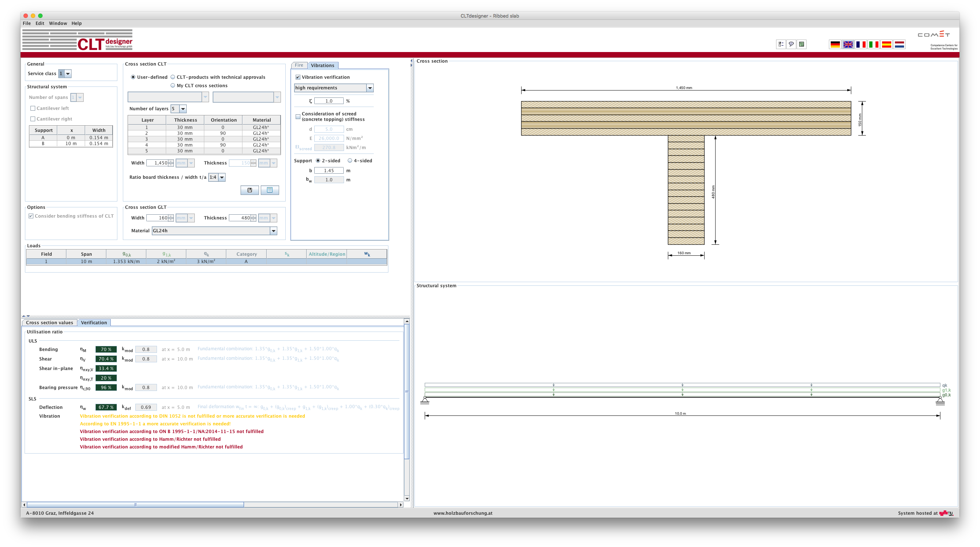Switch language with the German flag
Image resolution: width=980 pixels, height=547 pixels.
point(835,44)
